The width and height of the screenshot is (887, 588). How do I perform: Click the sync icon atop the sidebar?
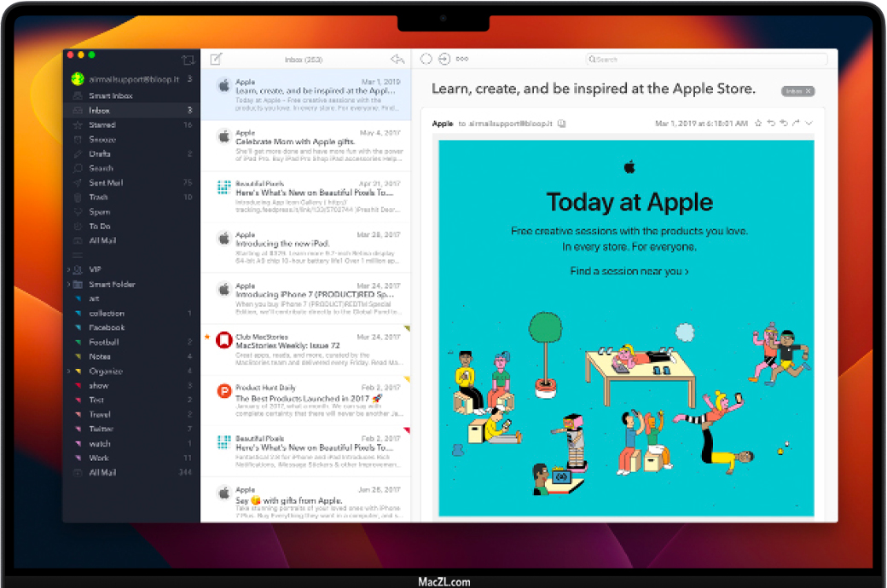[188, 61]
